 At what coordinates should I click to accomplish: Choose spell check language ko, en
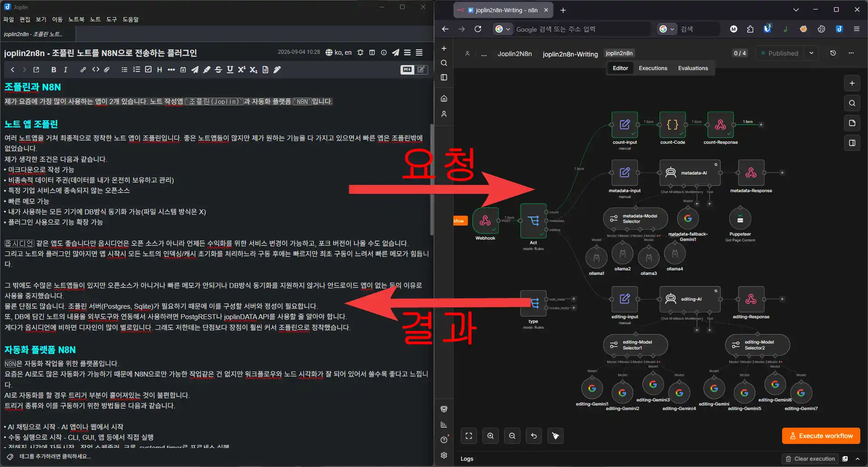pyautogui.click(x=339, y=52)
